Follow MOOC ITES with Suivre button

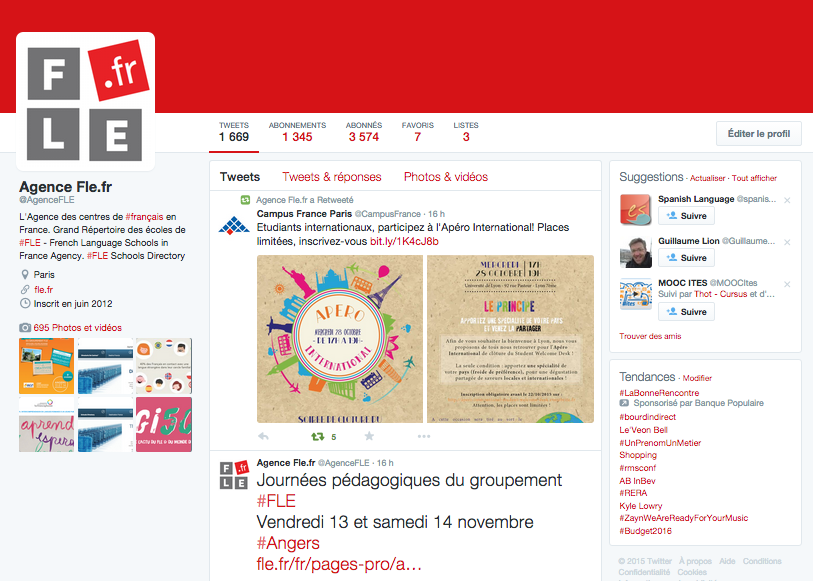point(686,311)
